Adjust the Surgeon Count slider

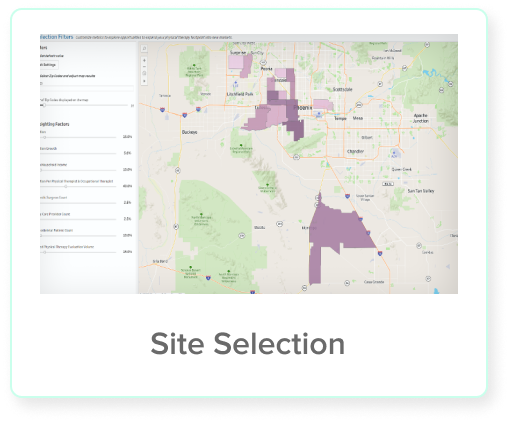point(78,203)
